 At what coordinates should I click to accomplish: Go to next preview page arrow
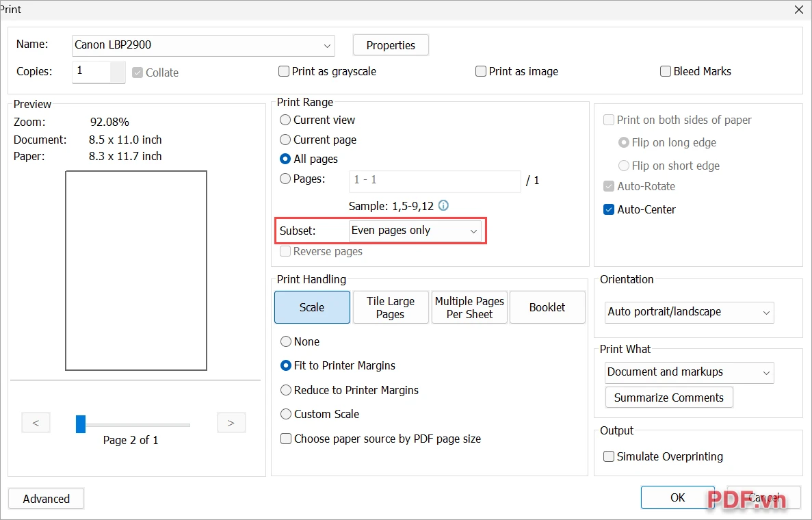pos(231,423)
